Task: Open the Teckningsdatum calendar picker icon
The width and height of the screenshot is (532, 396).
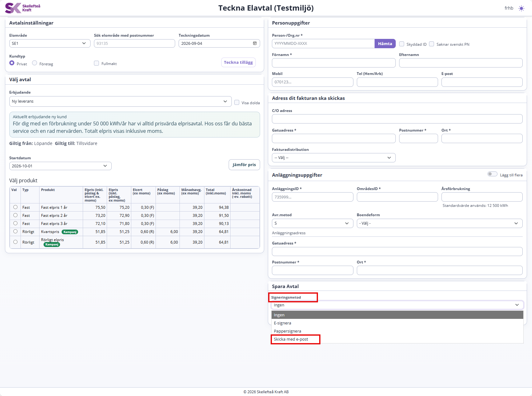Action: (255, 43)
